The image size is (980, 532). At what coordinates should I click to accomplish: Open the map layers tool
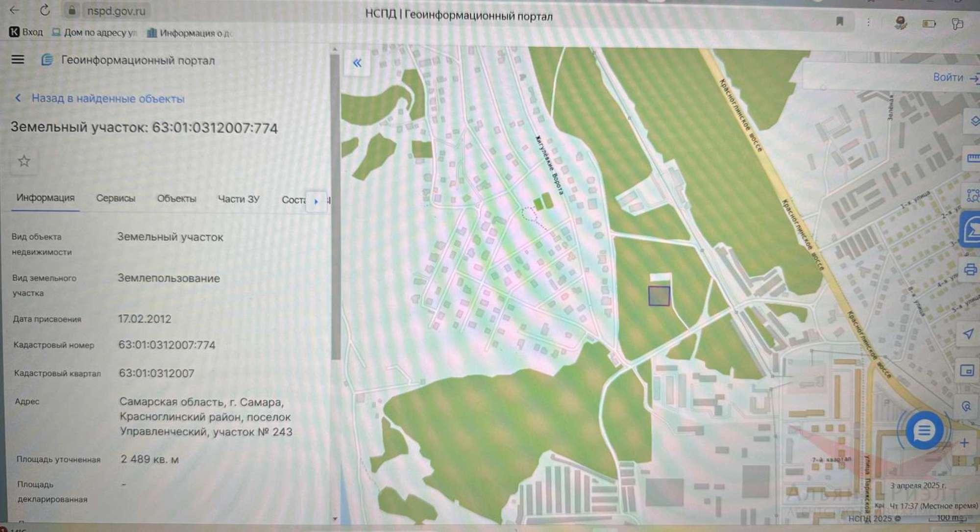coord(974,121)
